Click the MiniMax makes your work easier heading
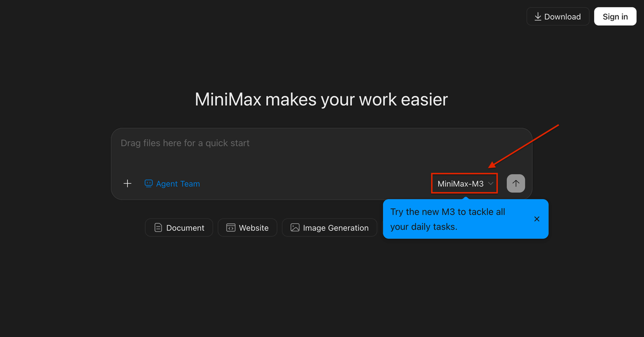Viewport: 644px width, 337px height. 321,99
